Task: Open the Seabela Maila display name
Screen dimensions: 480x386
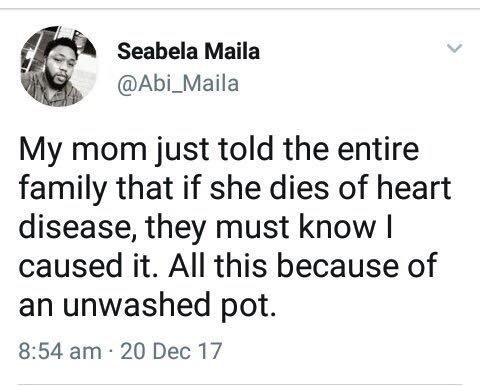Action: (x=188, y=51)
